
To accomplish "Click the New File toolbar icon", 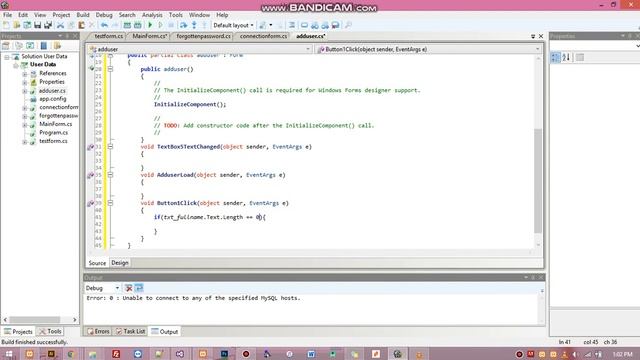I will (6, 25).
